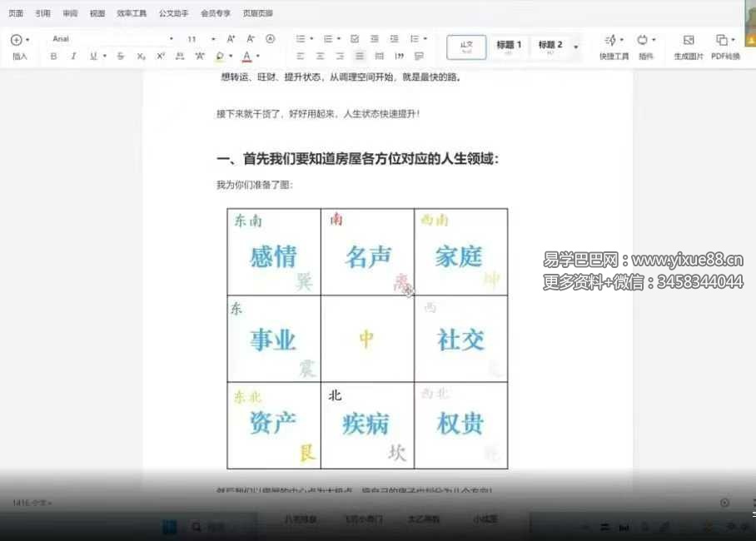Switch to the 公文助手 tab
756x541 pixels.
173,13
